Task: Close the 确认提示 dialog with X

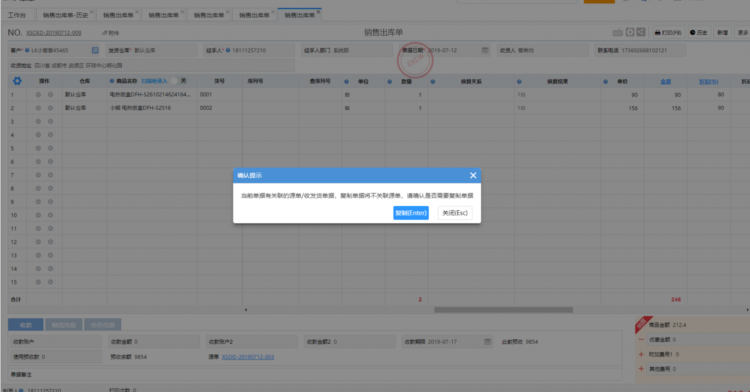Action: click(473, 175)
